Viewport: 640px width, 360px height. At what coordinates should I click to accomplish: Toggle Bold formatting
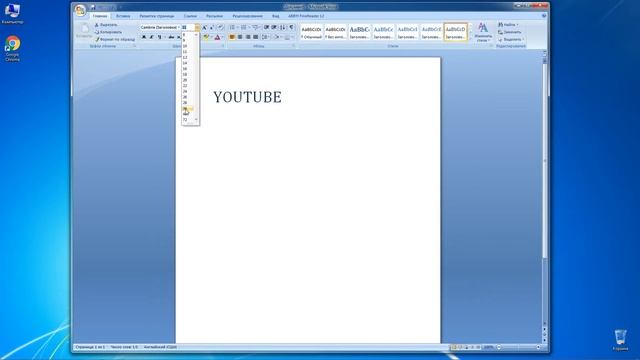(x=144, y=37)
